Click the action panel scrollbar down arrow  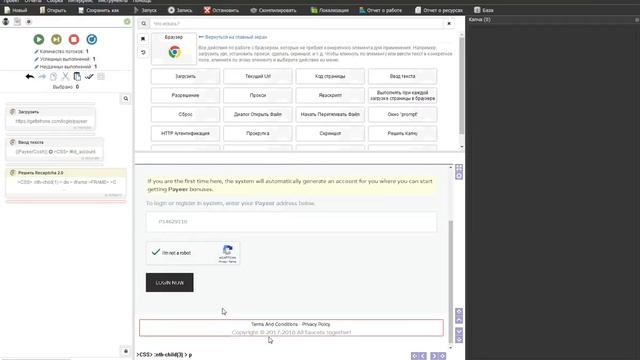[x=462, y=147]
